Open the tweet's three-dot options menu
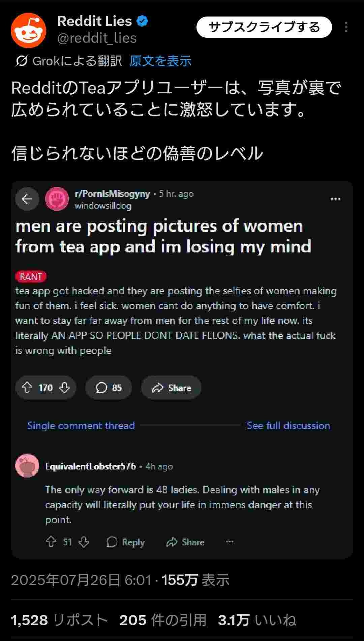 click(x=347, y=26)
